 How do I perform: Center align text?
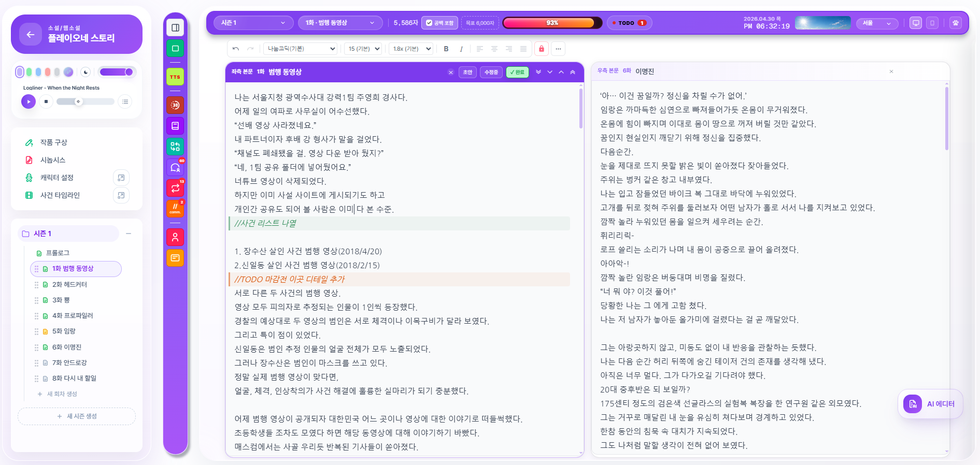pos(494,49)
